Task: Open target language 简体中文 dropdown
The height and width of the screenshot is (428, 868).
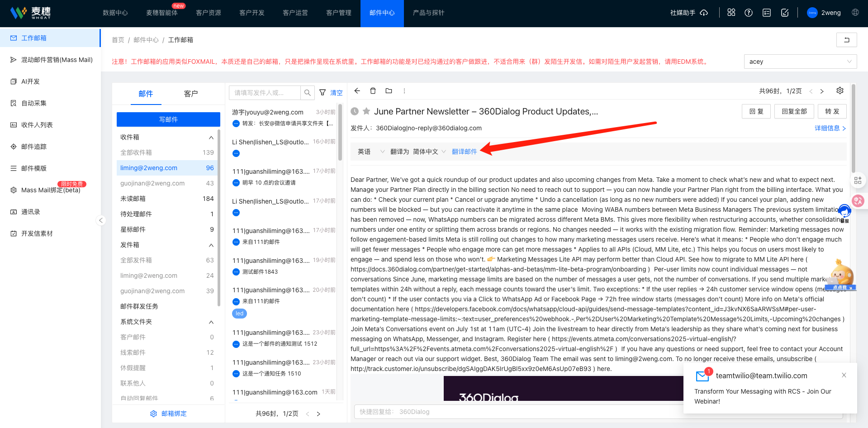Action: pyautogui.click(x=429, y=152)
